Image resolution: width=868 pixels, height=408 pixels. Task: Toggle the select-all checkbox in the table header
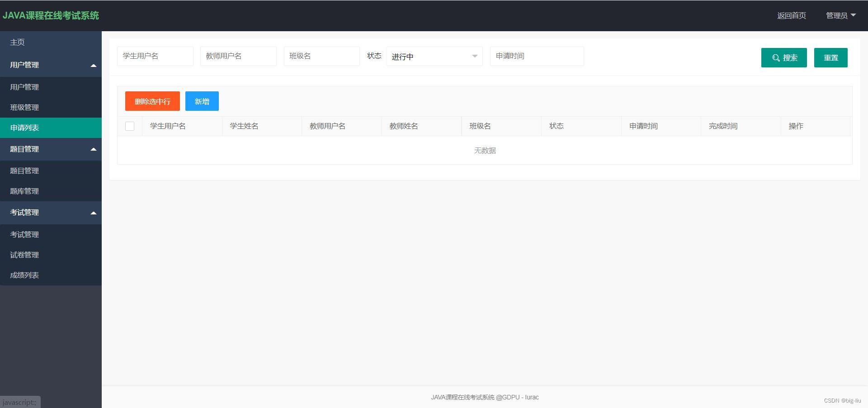pos(130,126)
